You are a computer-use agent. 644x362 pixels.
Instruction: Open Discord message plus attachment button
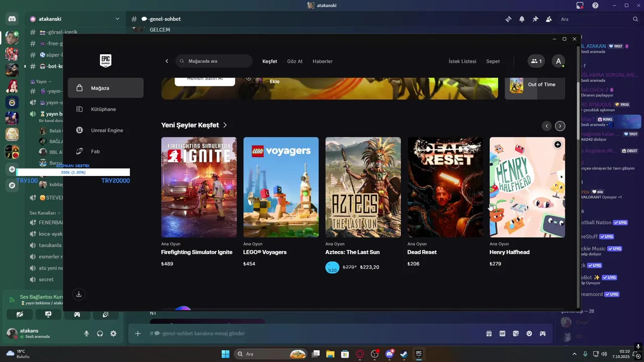(138, 333)
